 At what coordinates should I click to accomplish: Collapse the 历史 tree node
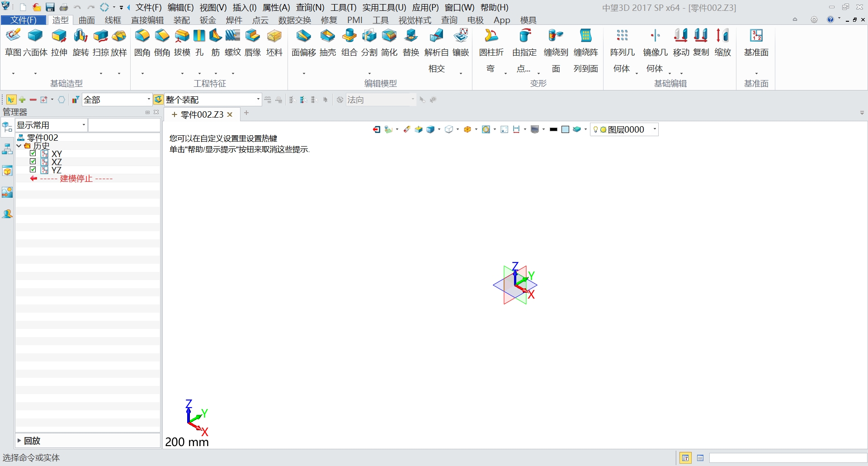coord(19,146)
